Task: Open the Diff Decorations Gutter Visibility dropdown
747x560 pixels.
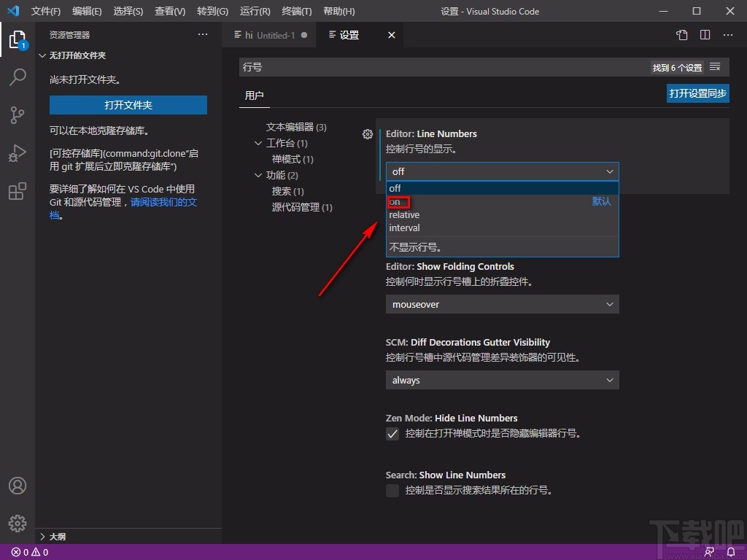Action: tap(502, 380)
